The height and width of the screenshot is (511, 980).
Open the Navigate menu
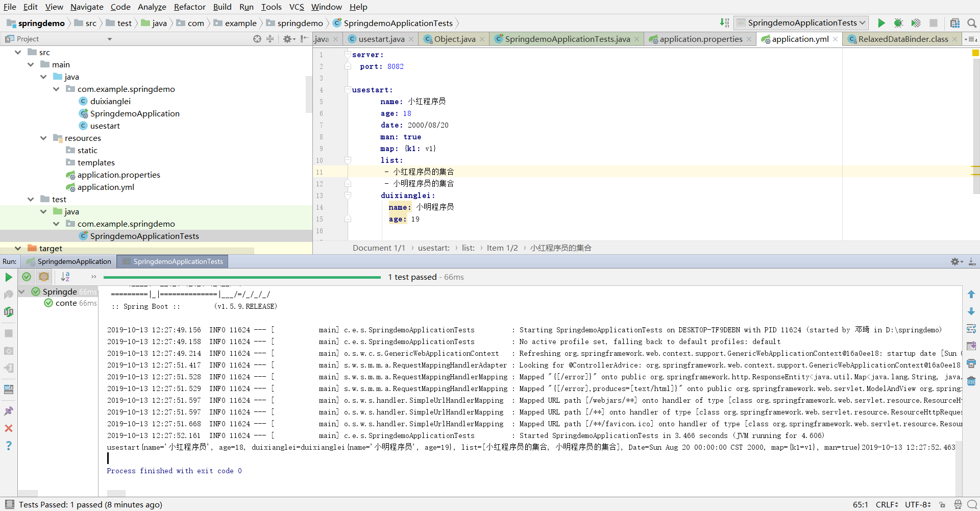pyautogui.click(x=87, y=7)
